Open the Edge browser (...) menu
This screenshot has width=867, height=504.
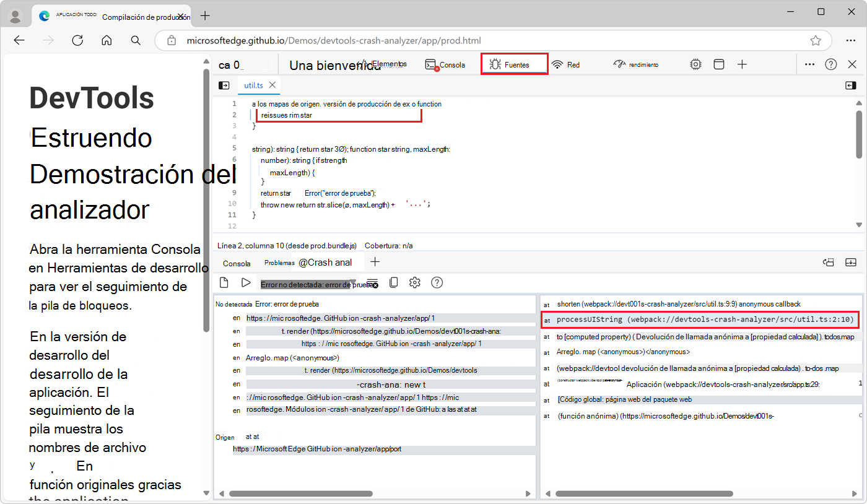(851, 40)
